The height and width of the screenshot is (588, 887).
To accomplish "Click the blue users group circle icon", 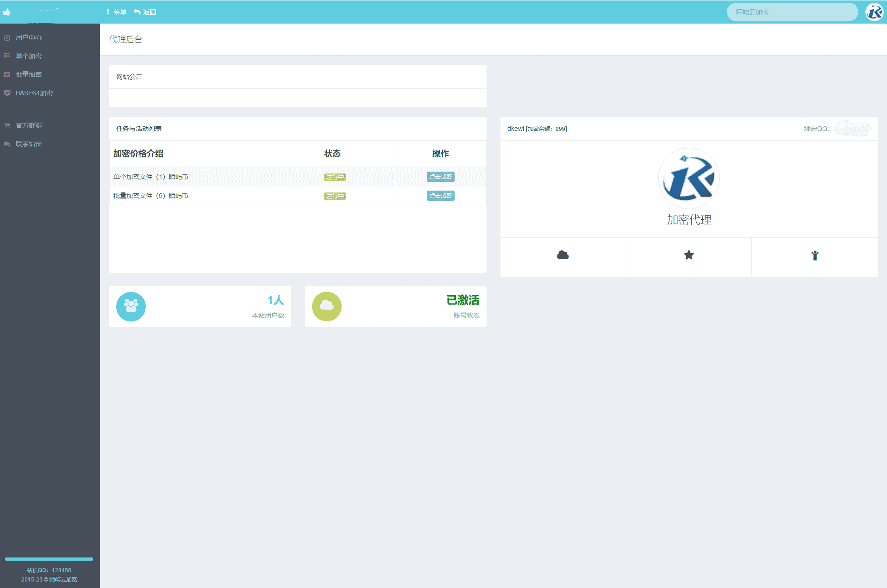I will [x=131, y=306].
